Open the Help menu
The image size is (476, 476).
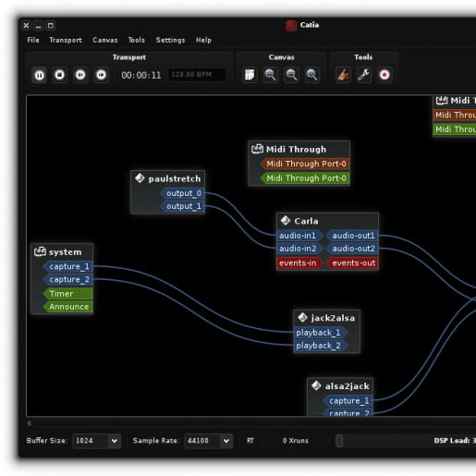[203, 40]
